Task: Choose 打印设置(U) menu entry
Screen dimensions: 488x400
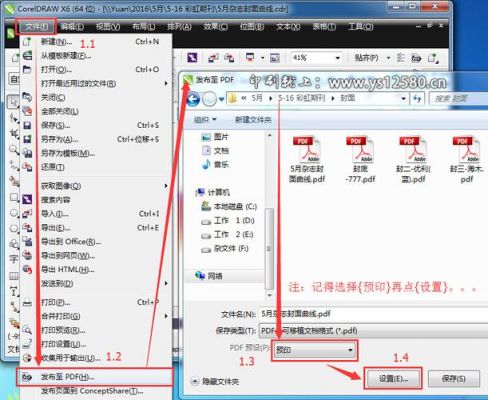Action: [97, 344]
